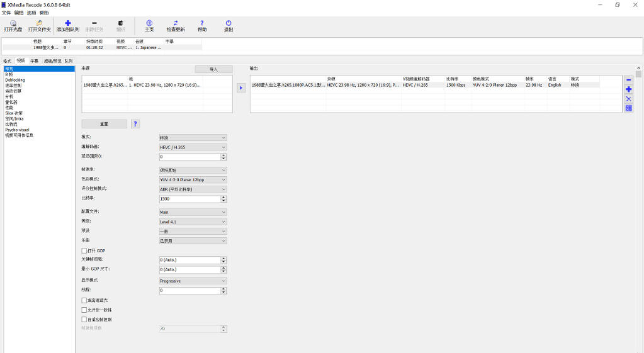This screenshot has height=353, width=644.
Task: Click the blue minus icon beside the output list
Action: click(x=628, y=80)
